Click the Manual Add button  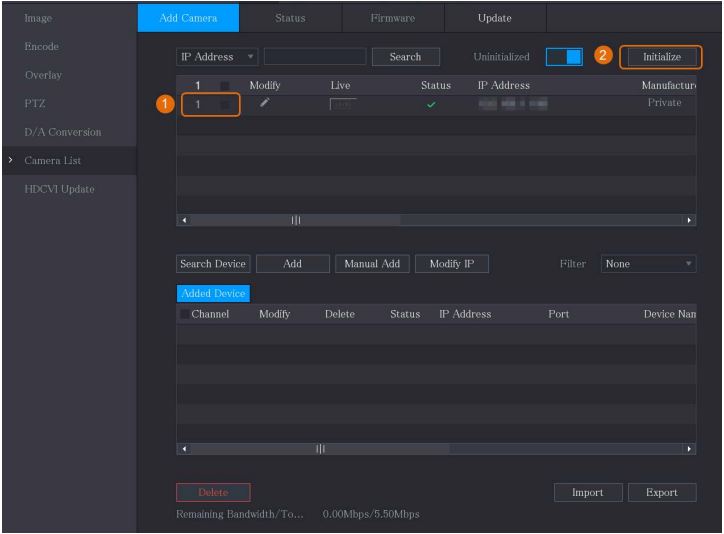point(372,264)
